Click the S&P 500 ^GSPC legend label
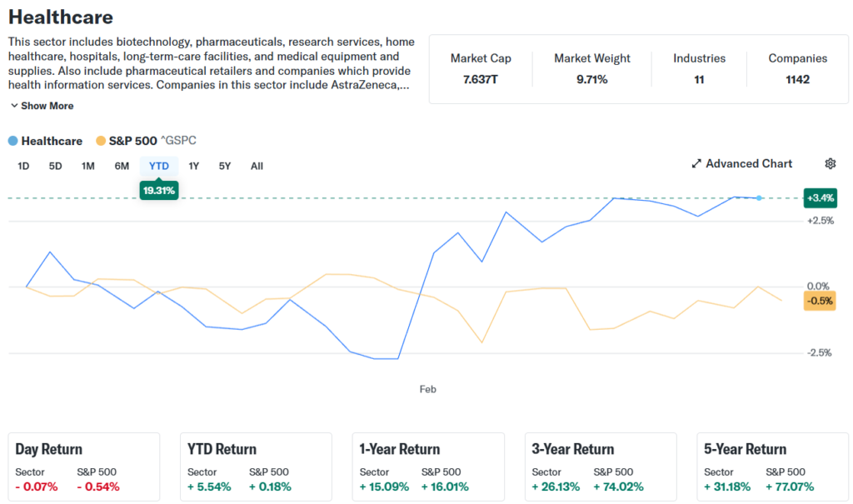 pos(153,141)
